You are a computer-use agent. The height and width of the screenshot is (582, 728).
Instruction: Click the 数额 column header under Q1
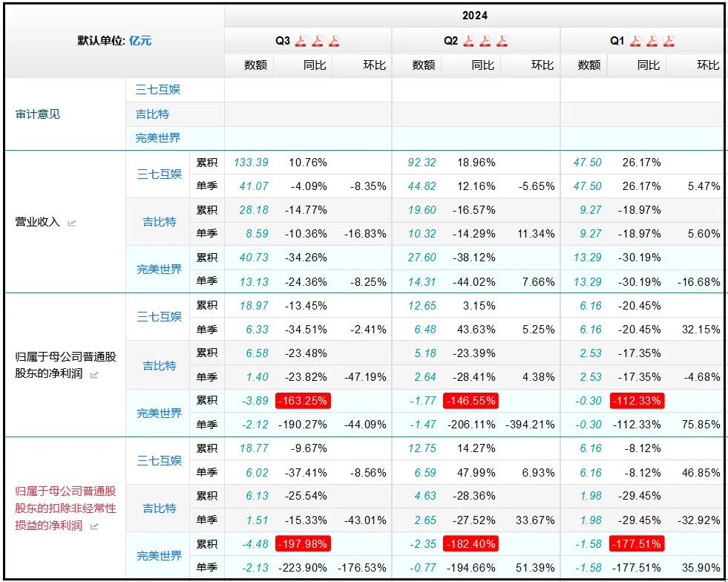pyautogui.click(x=589, y=65)
